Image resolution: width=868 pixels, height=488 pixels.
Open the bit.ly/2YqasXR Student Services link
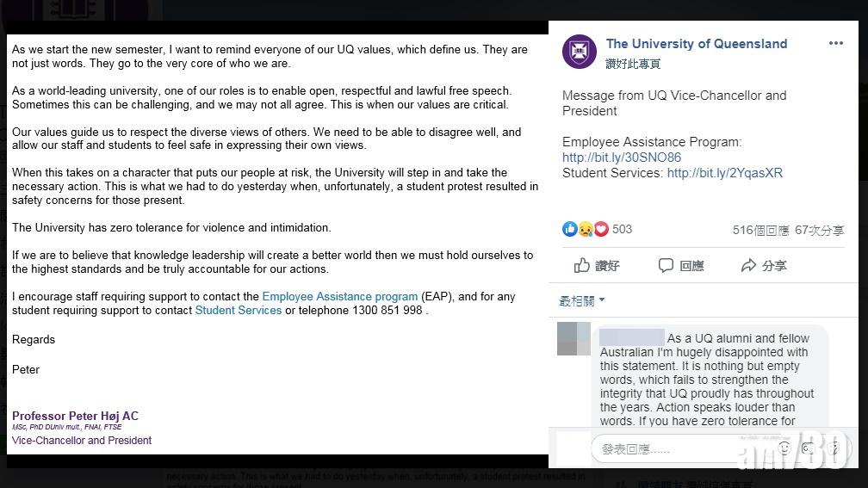click(724, 173)
